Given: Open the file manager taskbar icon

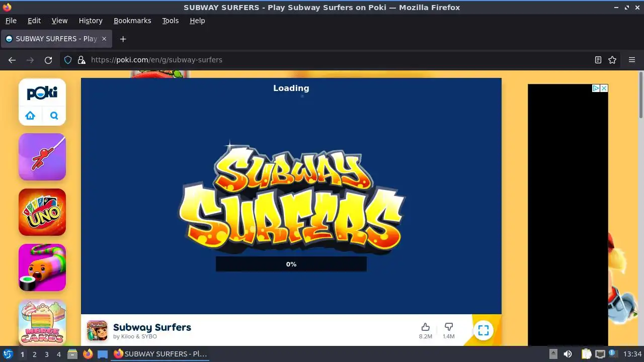Looking at the screenshot, I should click(72, 354).
